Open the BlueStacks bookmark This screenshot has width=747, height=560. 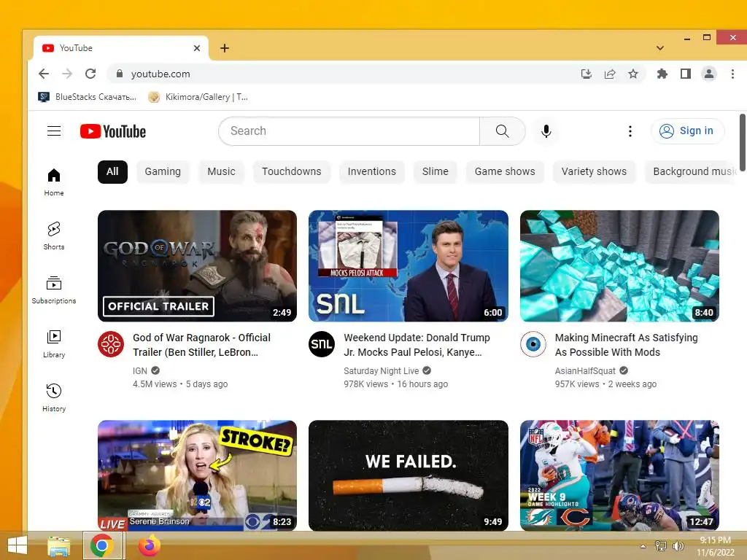tap(88, 97)
